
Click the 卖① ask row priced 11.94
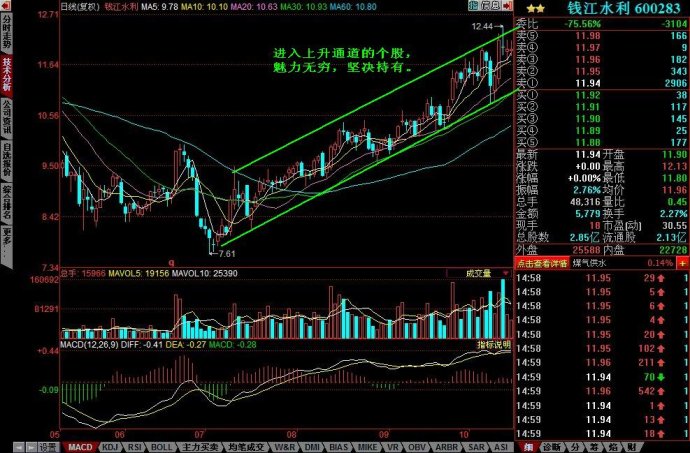[x=602, y=83]
